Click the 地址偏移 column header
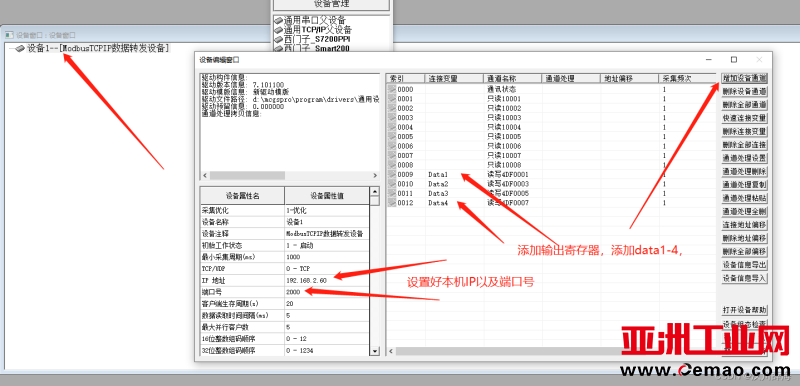The height and width of the screenshot is (386, 800). click(x=630, y=79)
